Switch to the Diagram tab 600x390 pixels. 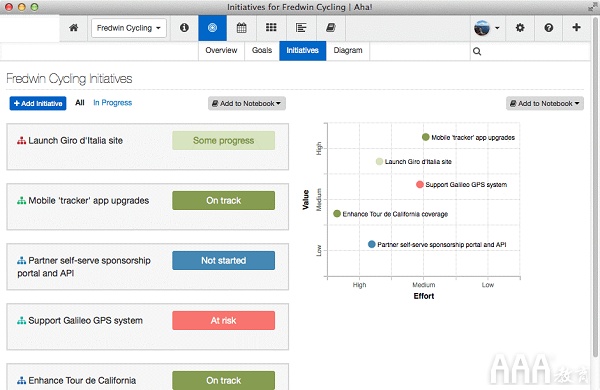pos(348,51)
